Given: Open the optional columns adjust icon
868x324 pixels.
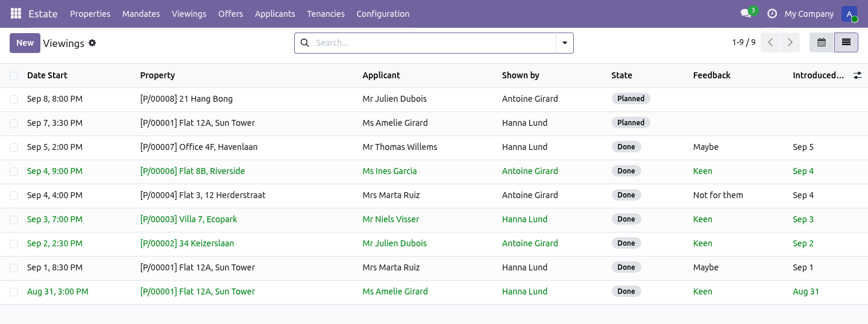Looking at the screenshot, I should 857,75.
